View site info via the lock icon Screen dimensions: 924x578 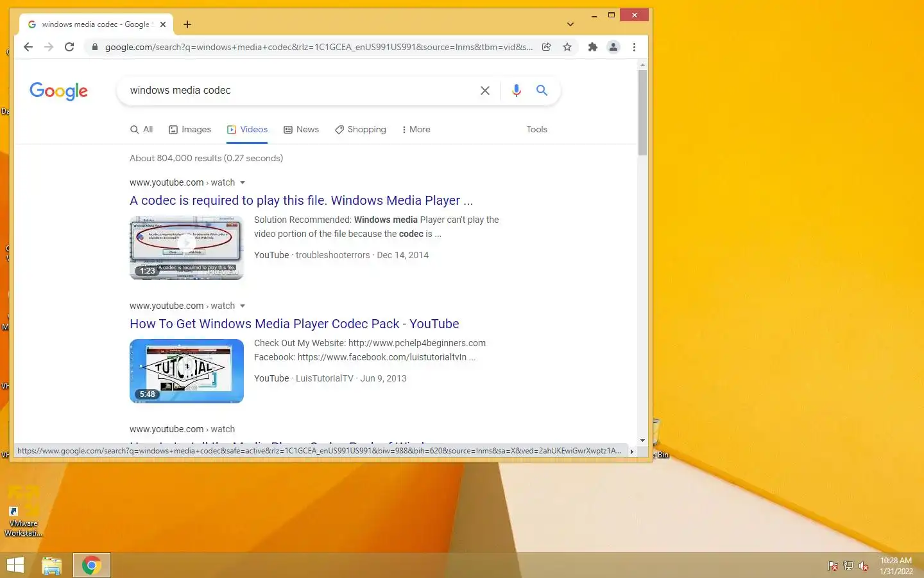tap(95, 47)
